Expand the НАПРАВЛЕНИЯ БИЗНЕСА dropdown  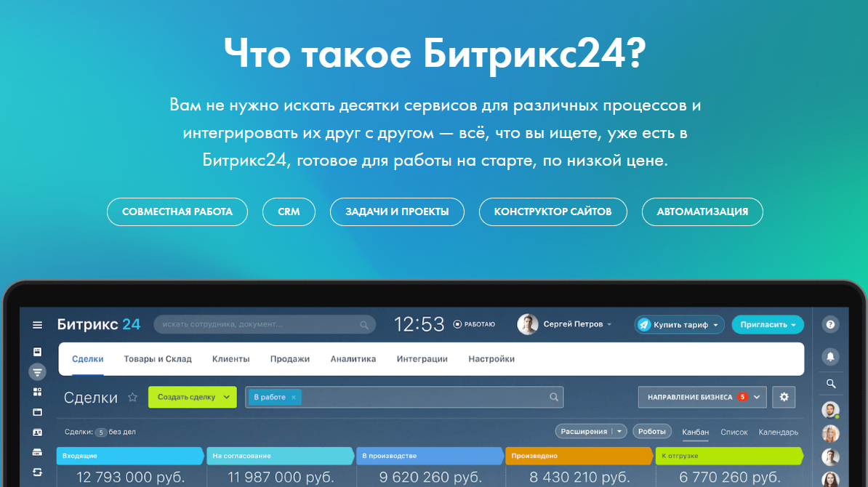(702, 397)
